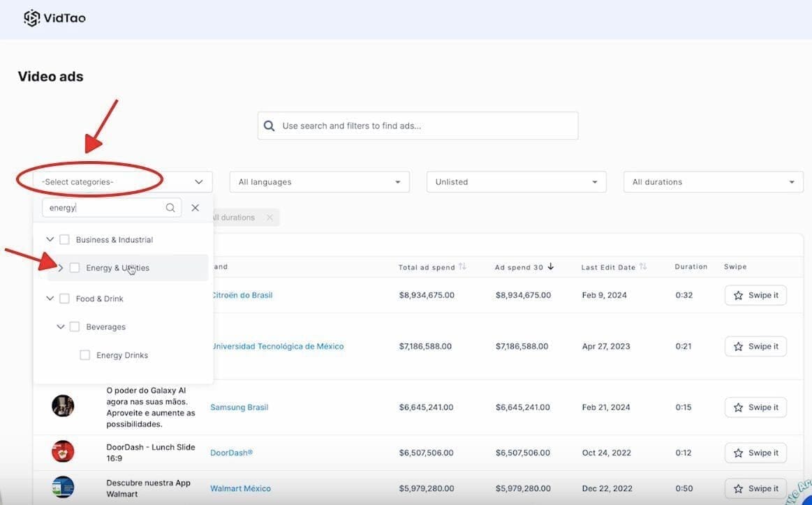Collapse the Food & Drink category
The width and height of the screenshot is (812, 505).
tap(50, 299)
